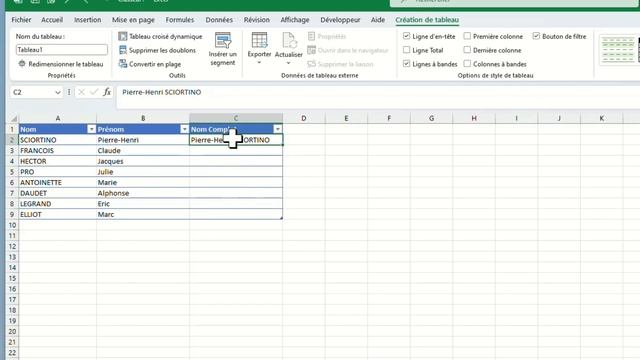Screen dimensions: 640x360
Task: Switch to the Révision tab
Action: [x=257, y=20]
